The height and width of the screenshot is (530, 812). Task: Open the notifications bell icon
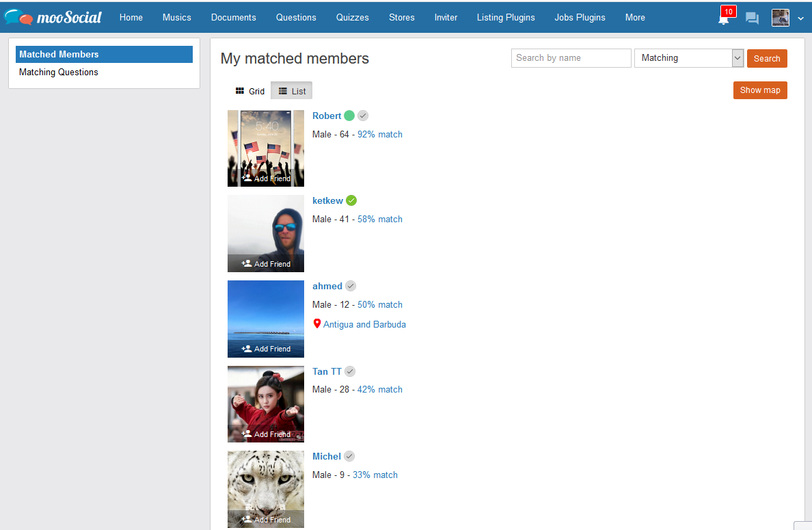coord(723,20)
